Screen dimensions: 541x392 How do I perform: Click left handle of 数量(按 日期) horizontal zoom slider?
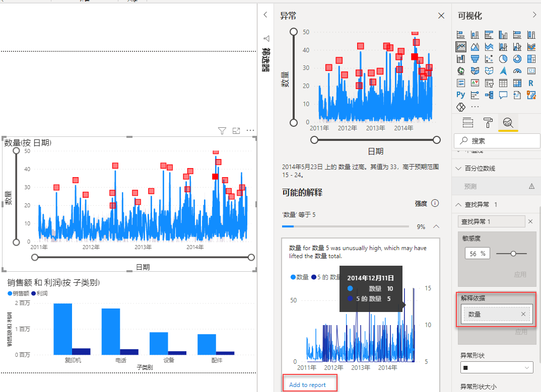(34, 257)
